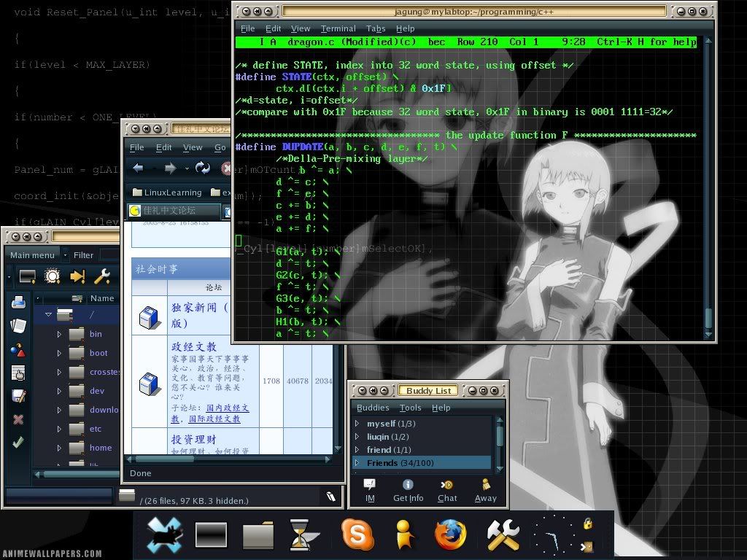Launch the terminal from the bottom panel
This screenshot has height=560, width=747.
click(211, 534)
